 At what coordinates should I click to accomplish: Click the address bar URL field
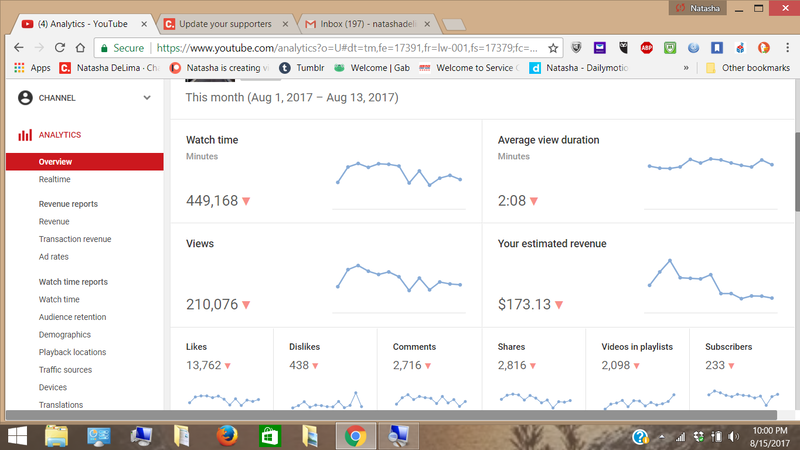(350, 47)
